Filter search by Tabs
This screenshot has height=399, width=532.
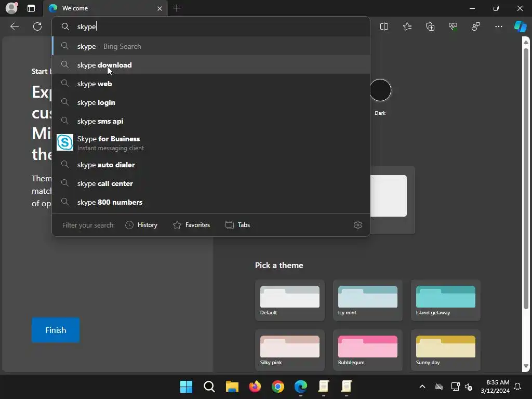(x=238, y=225)
